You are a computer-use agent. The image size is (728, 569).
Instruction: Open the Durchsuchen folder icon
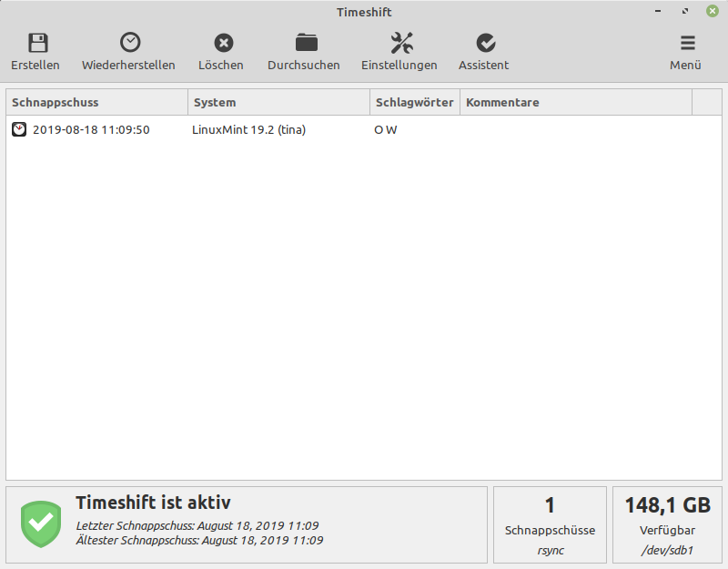coord(307,42)
